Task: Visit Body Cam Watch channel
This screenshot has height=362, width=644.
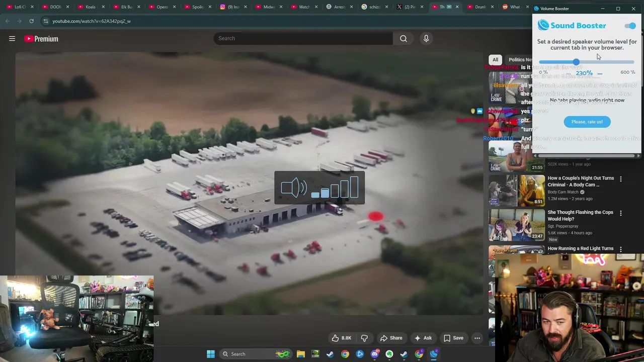Action: [x=563, y=192]
